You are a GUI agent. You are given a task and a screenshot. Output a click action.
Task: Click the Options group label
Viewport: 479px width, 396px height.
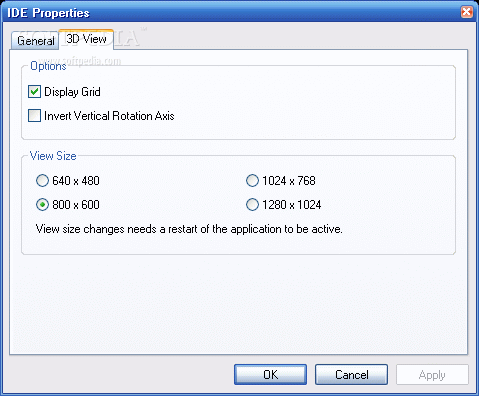click(x=48, y=66)
